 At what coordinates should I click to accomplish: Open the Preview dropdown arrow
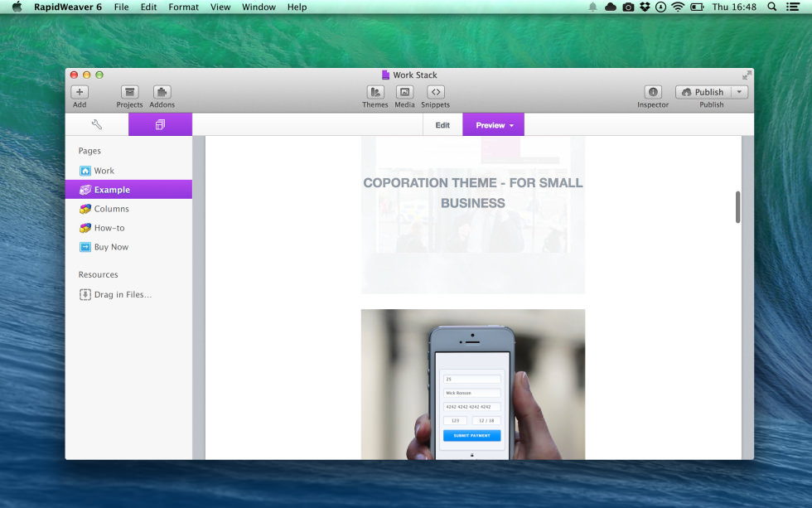click(x=512, y=125)
